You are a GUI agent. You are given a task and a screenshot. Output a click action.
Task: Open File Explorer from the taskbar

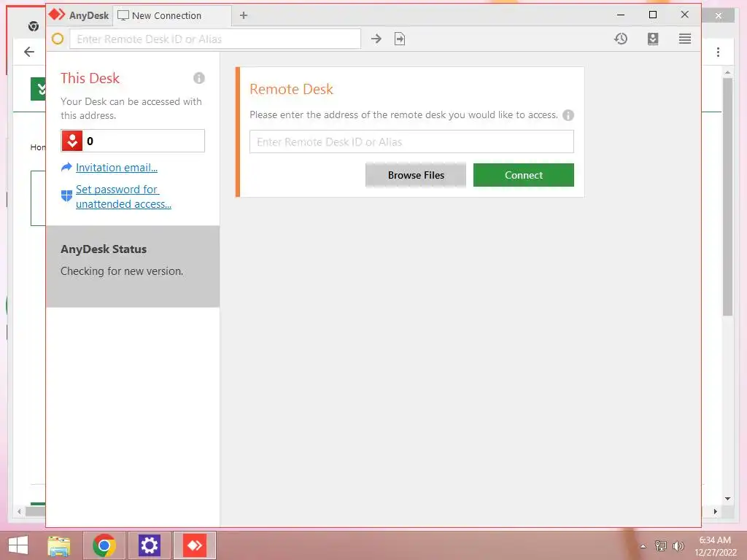pos(59,545)
